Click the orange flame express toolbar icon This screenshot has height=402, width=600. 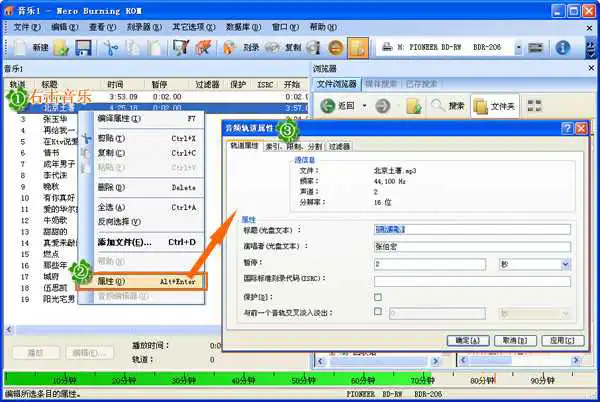click(203, 47)
